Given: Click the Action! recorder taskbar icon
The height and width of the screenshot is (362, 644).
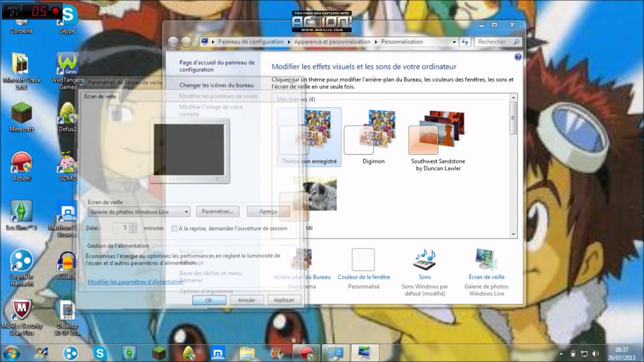Looking at the screenshot, I should (306, 353).
